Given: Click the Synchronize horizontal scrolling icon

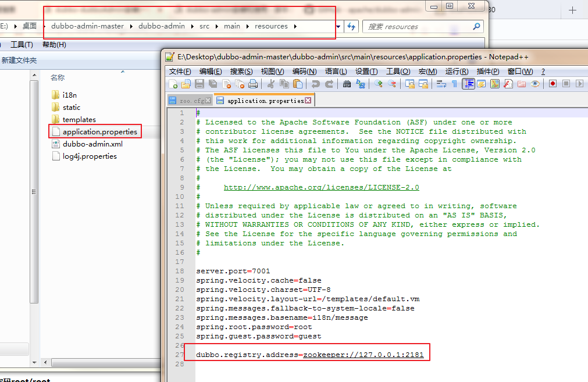Looking at the screenshot, I should pos(423,84).
